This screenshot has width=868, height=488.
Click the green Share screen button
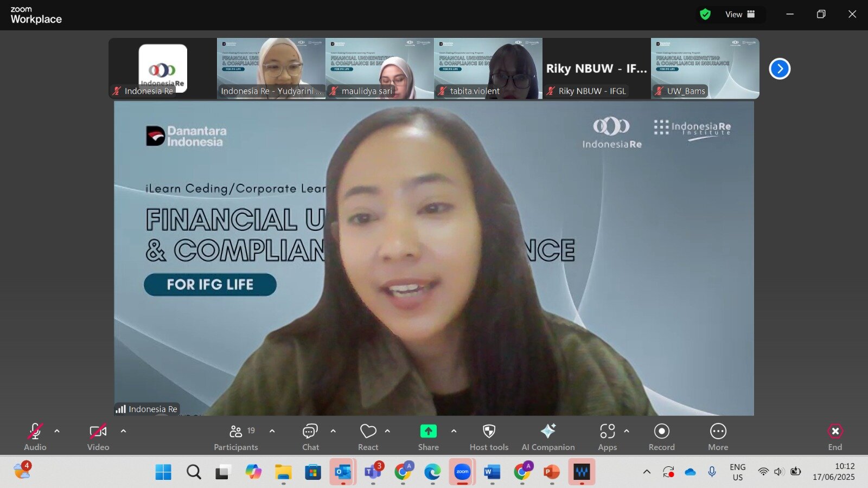tap(429, 436)
